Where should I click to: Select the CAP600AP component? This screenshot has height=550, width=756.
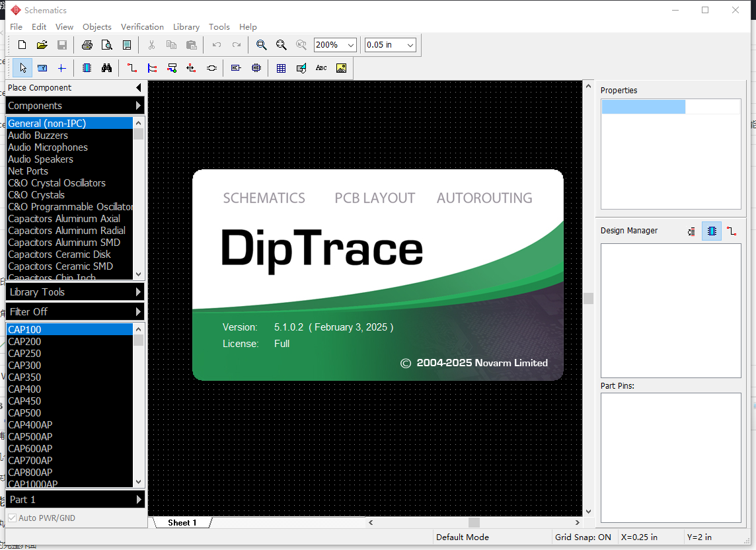[x=70, y=449]
